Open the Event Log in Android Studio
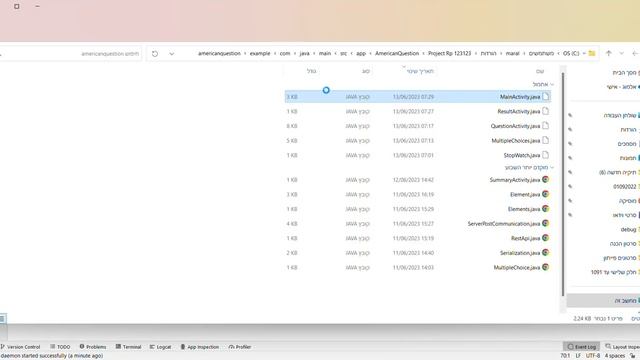This screenshot has width=640, height=360. (x=582, y=347)
